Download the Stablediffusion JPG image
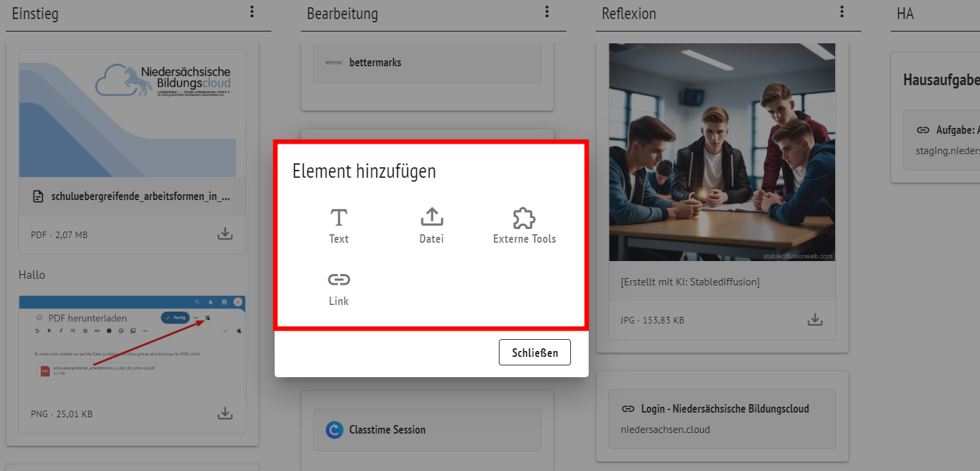The width and height of the screenshot is (980, 471). [815, 319]
